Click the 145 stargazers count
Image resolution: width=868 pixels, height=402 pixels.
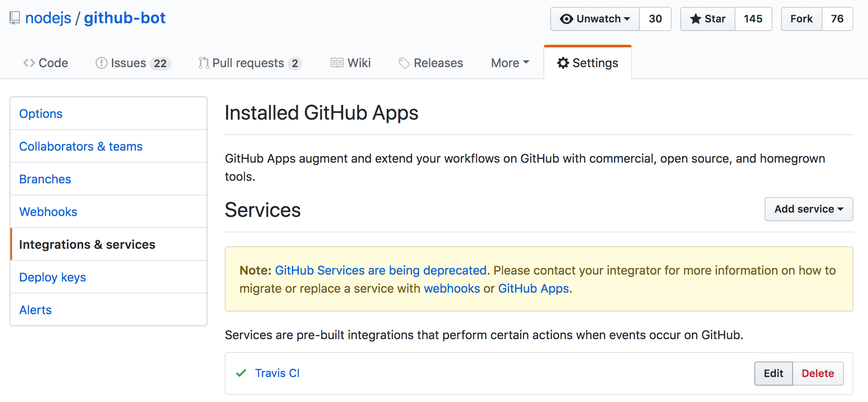coord(753,19)
